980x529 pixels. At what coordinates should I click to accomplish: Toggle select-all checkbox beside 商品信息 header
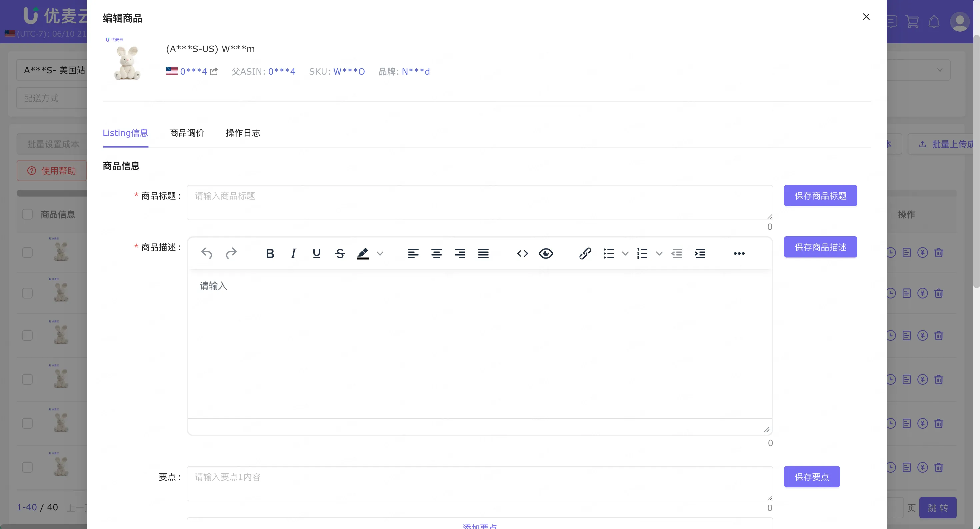click(x=27, y=214)
